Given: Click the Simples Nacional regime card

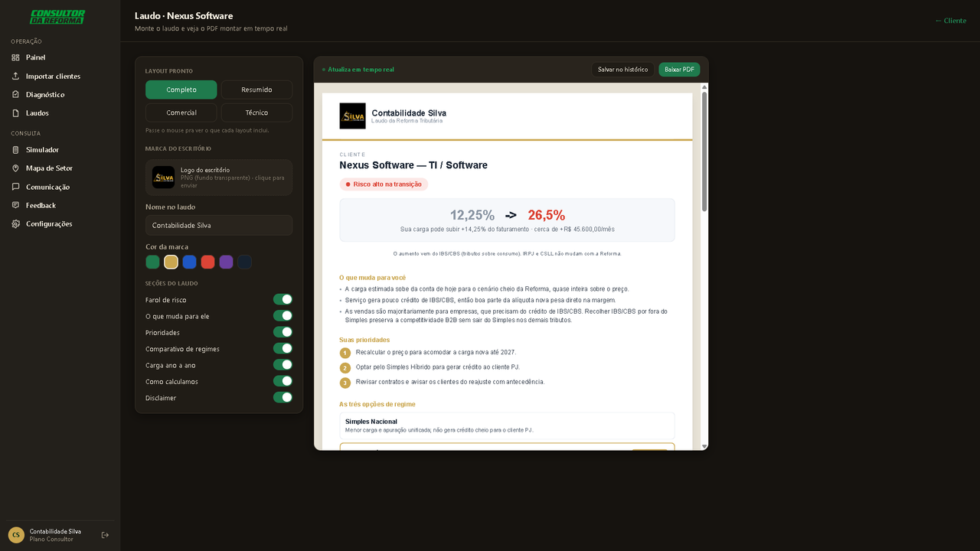Looking at the screenshot, I should coord(507,425).
